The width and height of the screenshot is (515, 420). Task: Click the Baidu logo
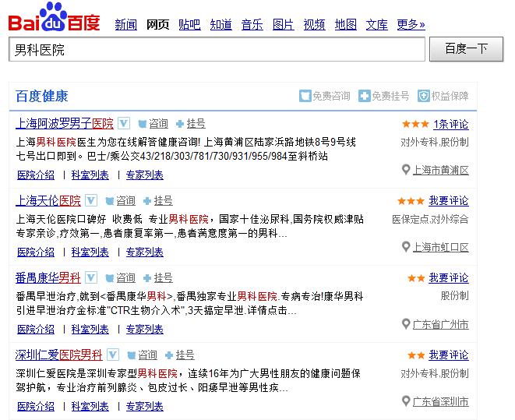(55, 17)
